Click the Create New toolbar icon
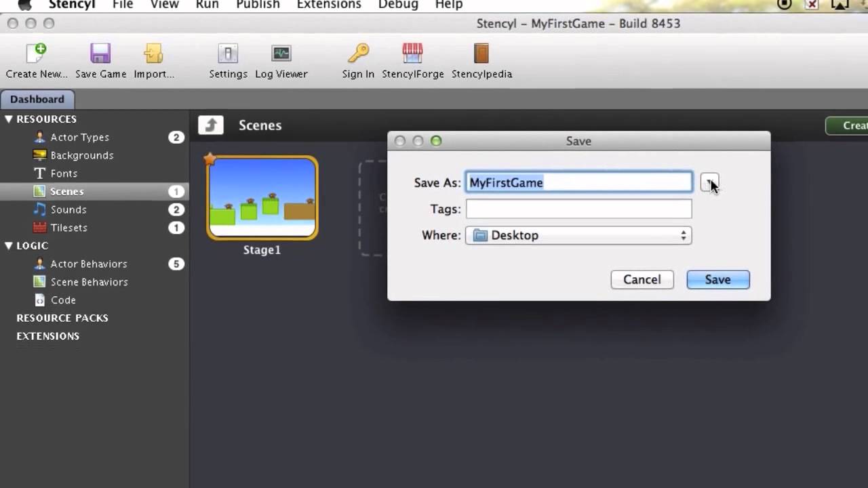The width and height of the screenshot is (868, 488). (x=36, y=54)
